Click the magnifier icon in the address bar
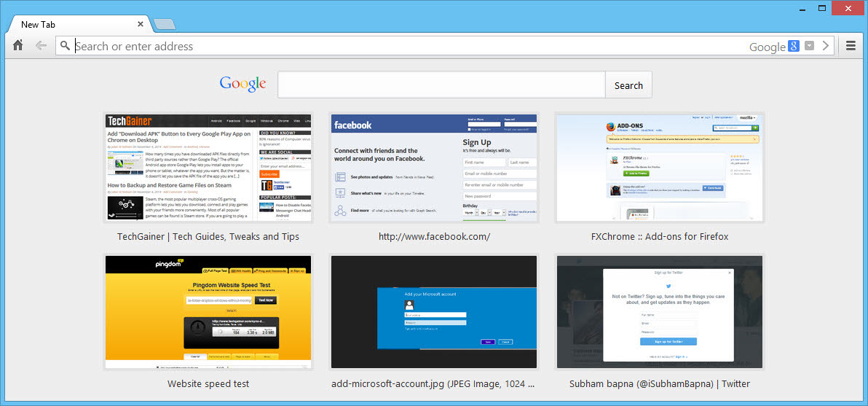This screenshot has width=868, height=406. pos(66,46)
